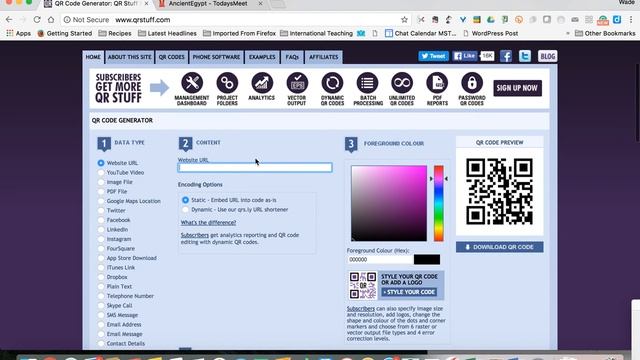Click the browser home icon

pyautogui.click(x=51, y=20)
